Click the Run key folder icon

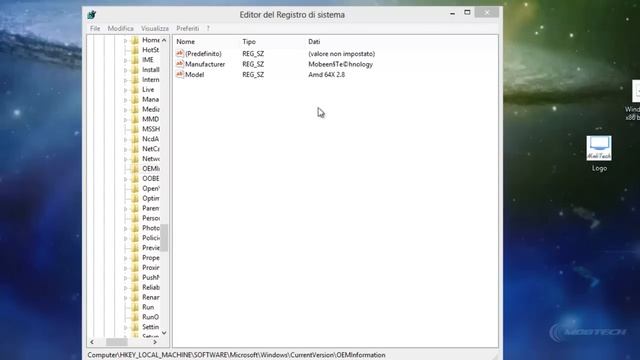(135, 307)
